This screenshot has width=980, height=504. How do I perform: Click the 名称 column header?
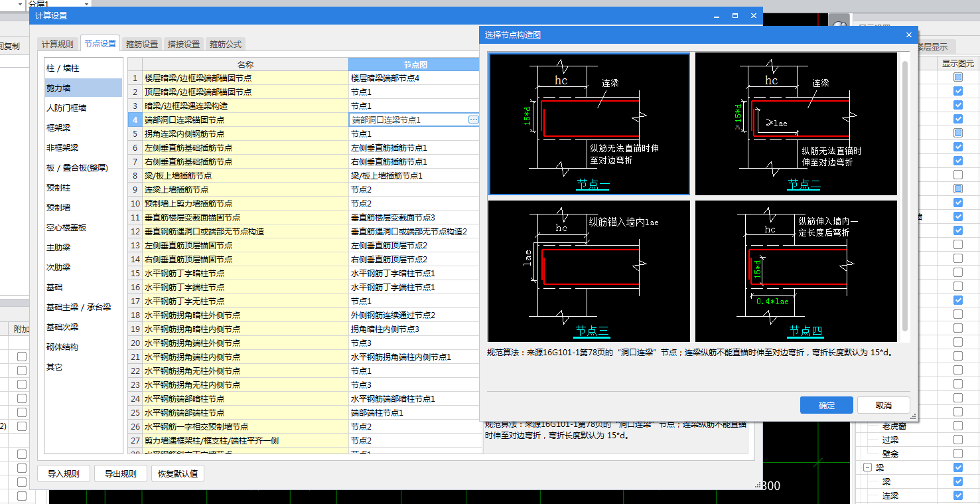point(245,64)
